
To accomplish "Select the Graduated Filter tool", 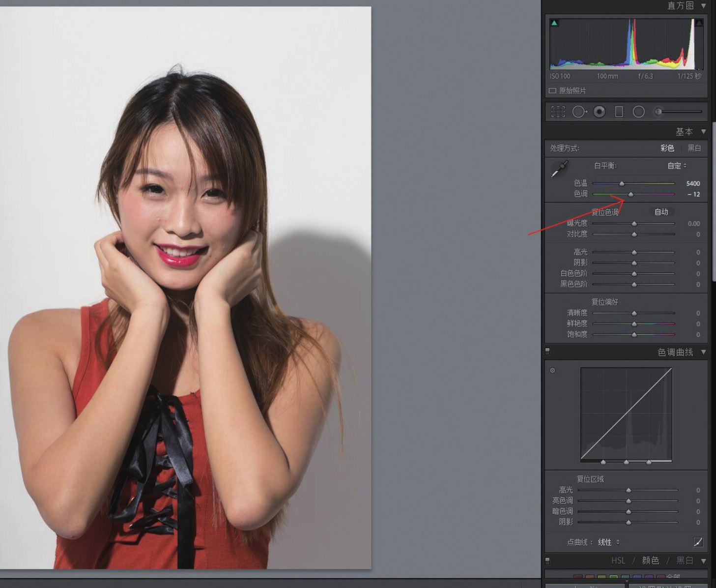I will 619,112.
